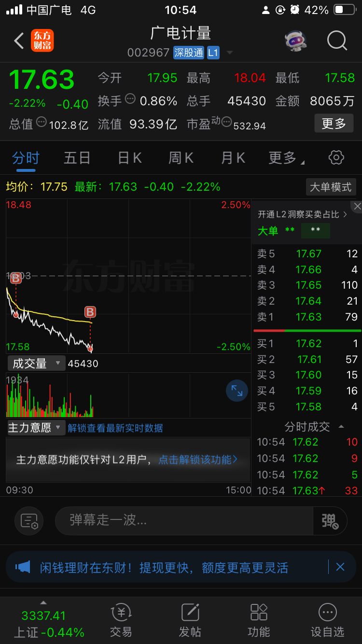Switch to the 日K tab
The height and width of the screenshot is (644, 362).
(130, 158)
